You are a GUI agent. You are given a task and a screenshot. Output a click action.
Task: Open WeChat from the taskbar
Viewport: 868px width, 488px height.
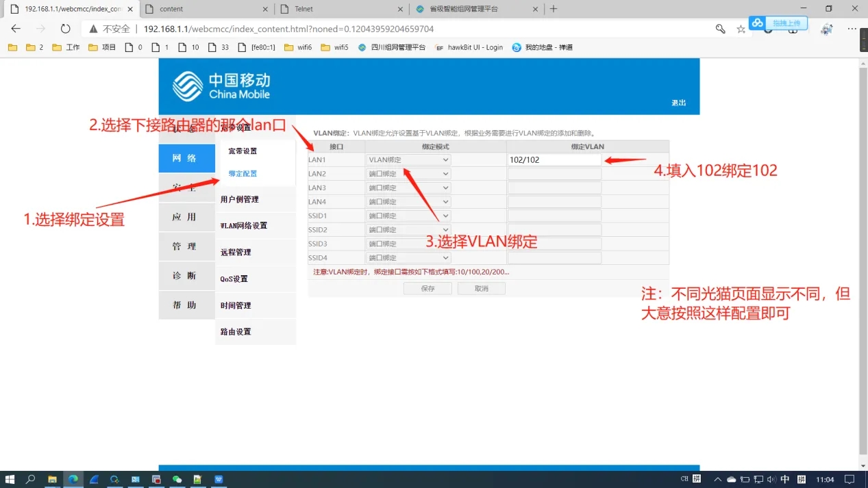click(177, 479)
